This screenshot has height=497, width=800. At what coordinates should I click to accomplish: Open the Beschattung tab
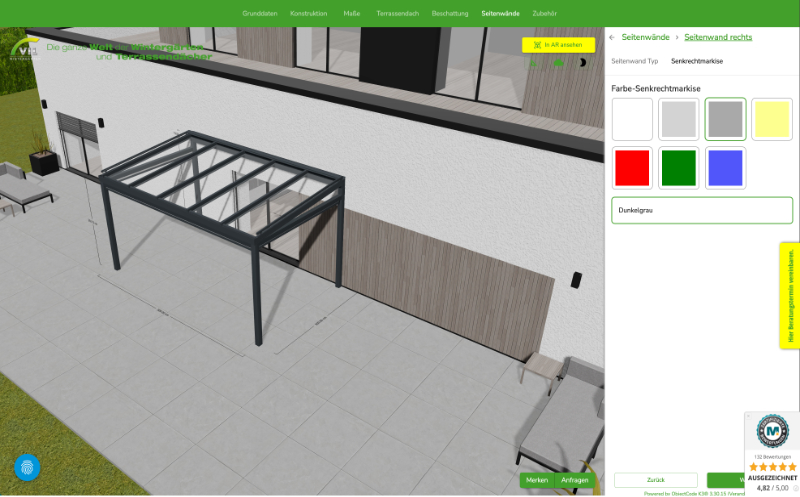coord(450,14)
